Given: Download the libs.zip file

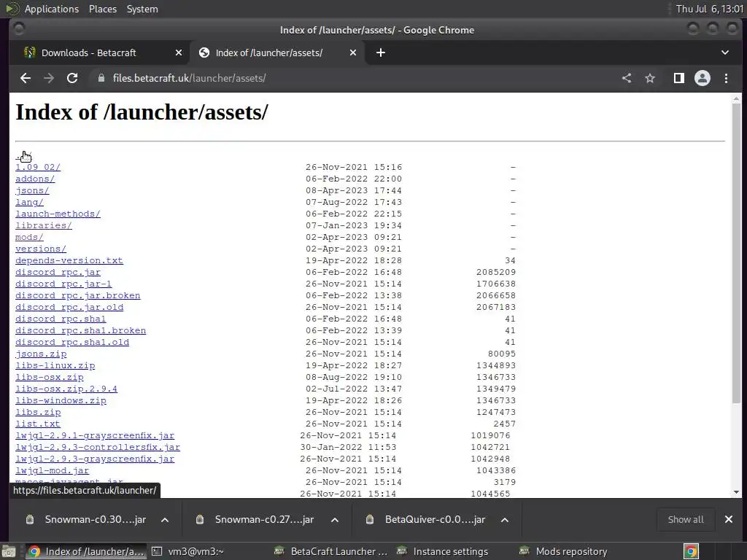Looking at the screenshot, I should pyautogui.click(x=38, y=413).
